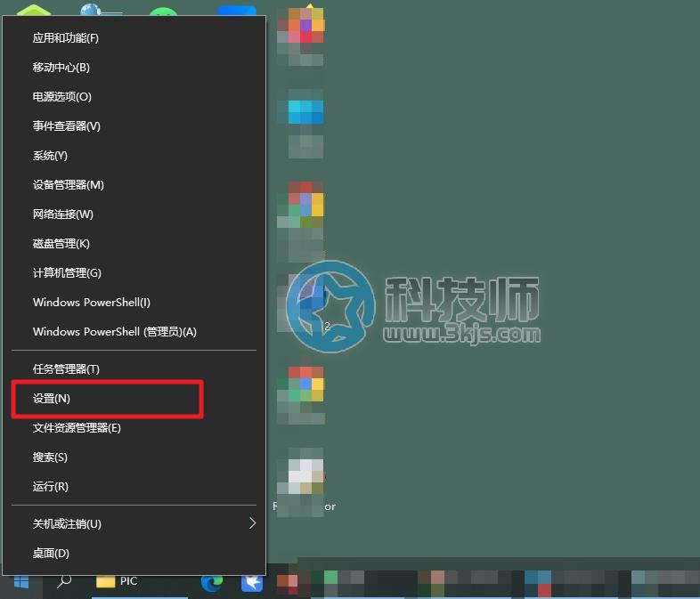Open Search (搜索) menu entry
The height and width of the screenshot is (599, 700).
pos(134,457)
